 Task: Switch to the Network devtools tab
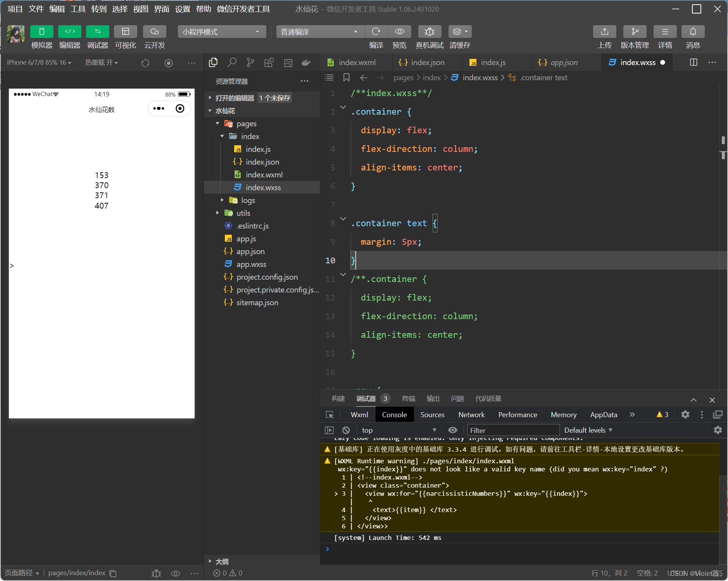pos(471,415)
